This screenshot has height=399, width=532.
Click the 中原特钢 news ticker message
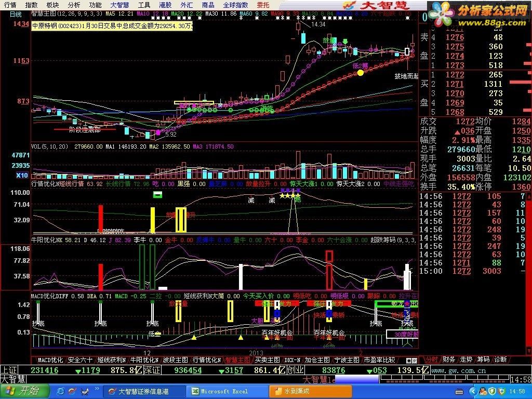[112, 26]
